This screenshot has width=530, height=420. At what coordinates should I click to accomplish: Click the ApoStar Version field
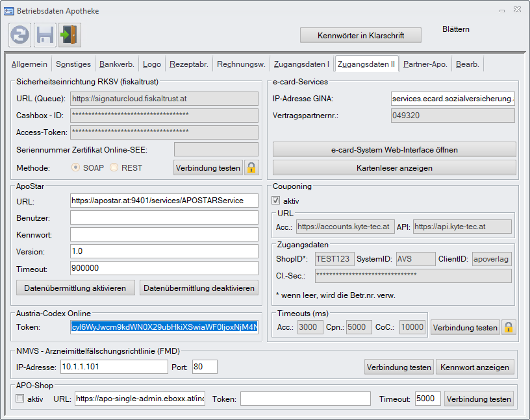(164, 251)
